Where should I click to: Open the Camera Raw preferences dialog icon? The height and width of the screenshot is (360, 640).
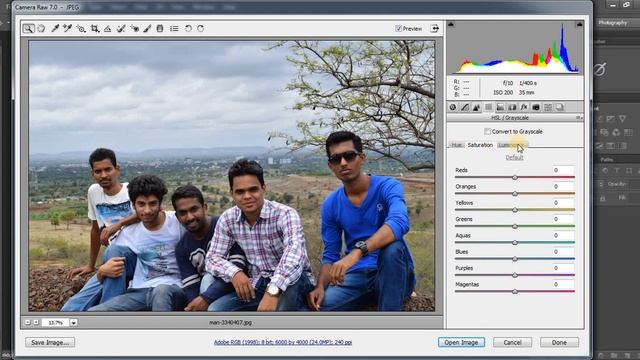[x=174, y=29]
